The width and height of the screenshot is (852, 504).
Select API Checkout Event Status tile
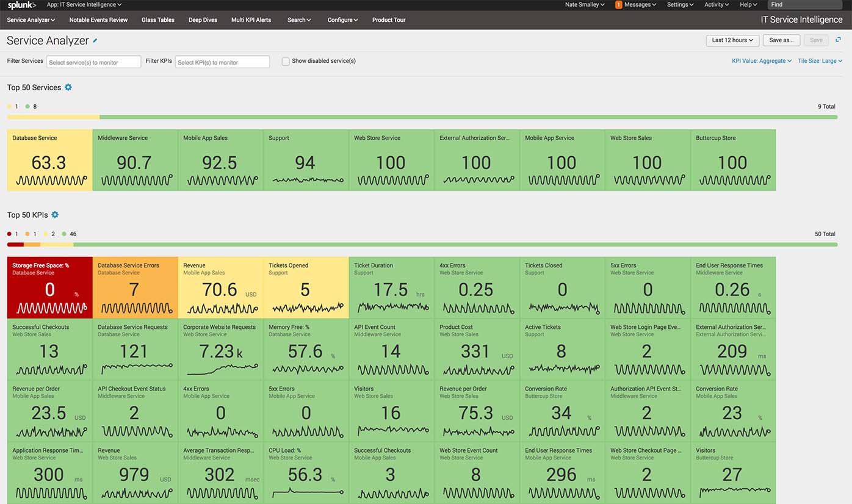[135, 411]
